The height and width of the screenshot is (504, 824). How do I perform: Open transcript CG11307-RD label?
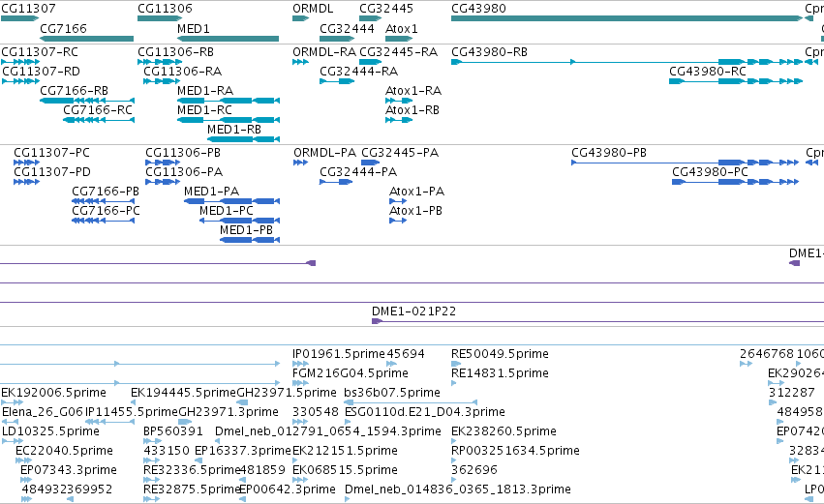coord(42,72)
